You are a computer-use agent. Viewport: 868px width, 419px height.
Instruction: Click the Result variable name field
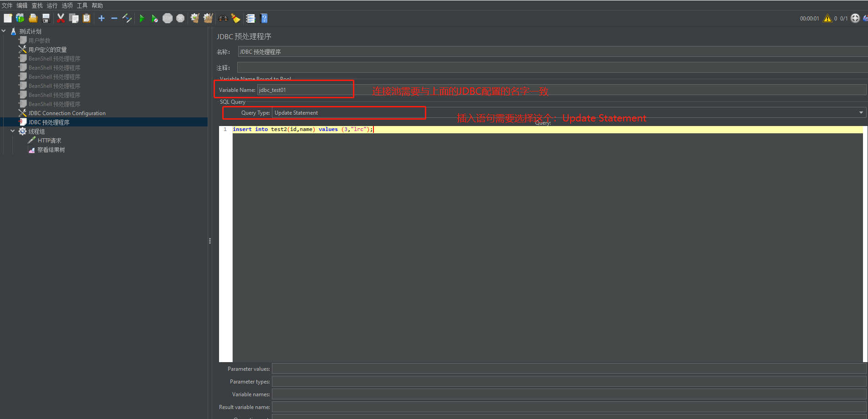coord(569,407)
